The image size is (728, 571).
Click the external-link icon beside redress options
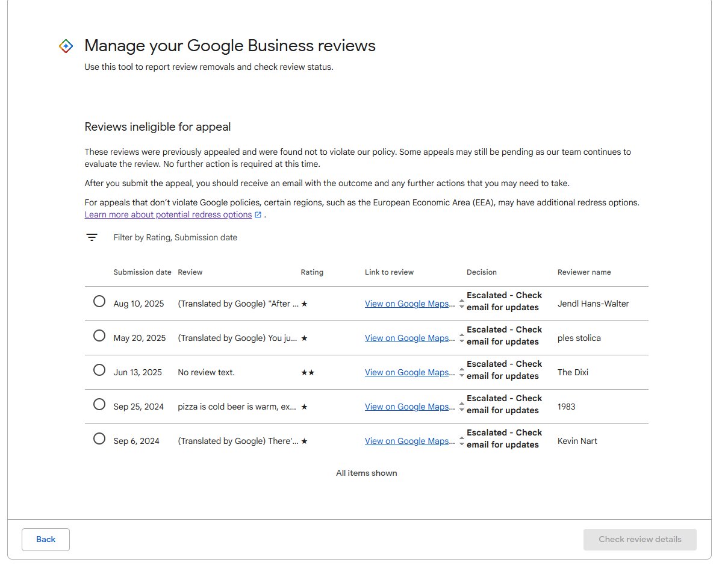coord(258,215)
